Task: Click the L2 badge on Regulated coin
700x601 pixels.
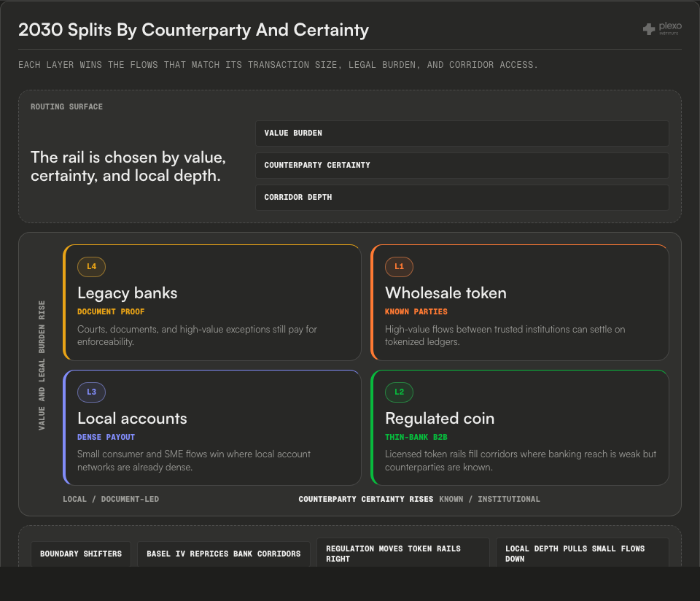Action: tap(399, 392)
